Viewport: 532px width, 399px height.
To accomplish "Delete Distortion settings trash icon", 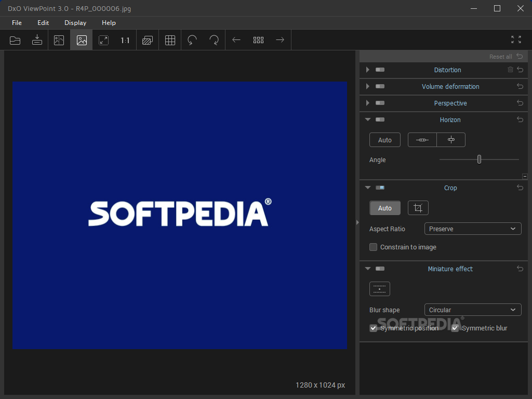I will pos(510,70).
